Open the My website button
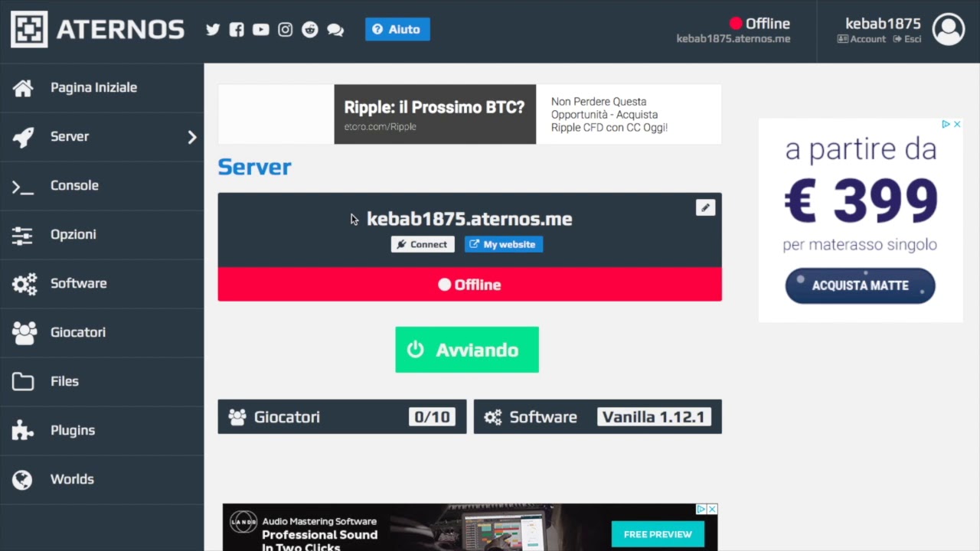980x551 pixels. tap(504, 244)
